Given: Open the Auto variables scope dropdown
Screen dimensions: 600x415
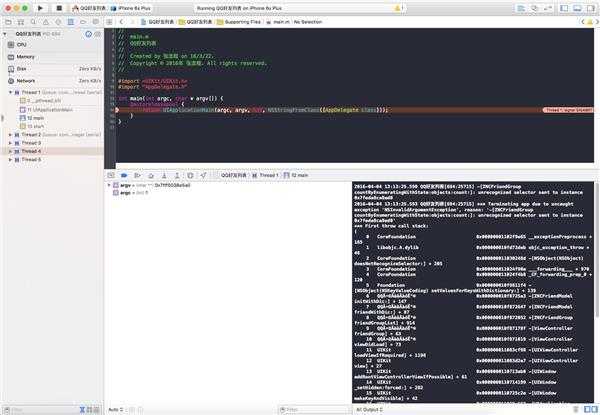Looking at the screenshot, I should coord(117,410).
